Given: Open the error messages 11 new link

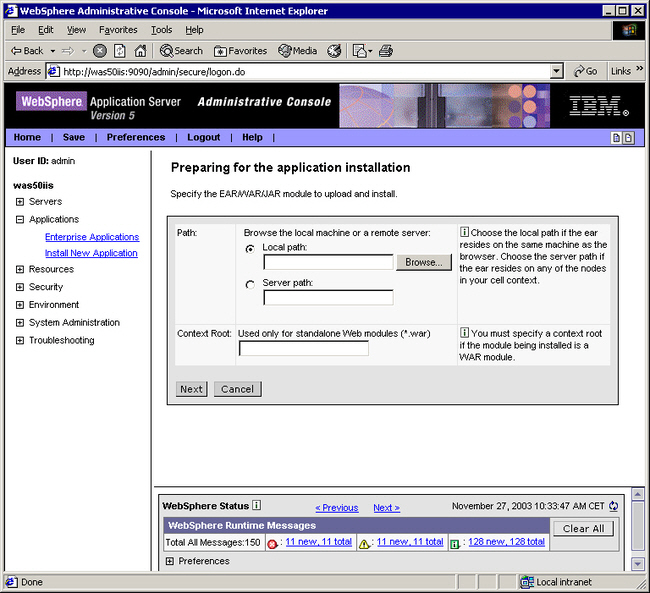Looking at the screenshot, I should [x=318, y=542].
